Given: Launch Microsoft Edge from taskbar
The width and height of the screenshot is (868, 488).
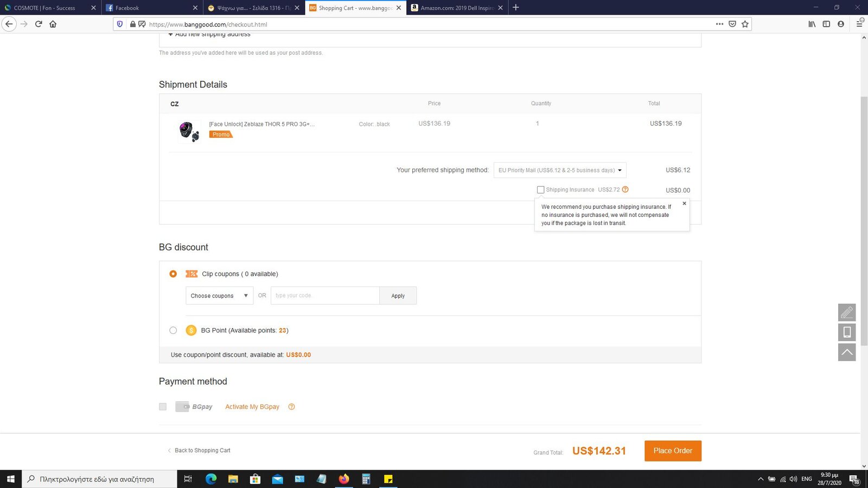Looking at the screenshot, I should pos(211,479).
